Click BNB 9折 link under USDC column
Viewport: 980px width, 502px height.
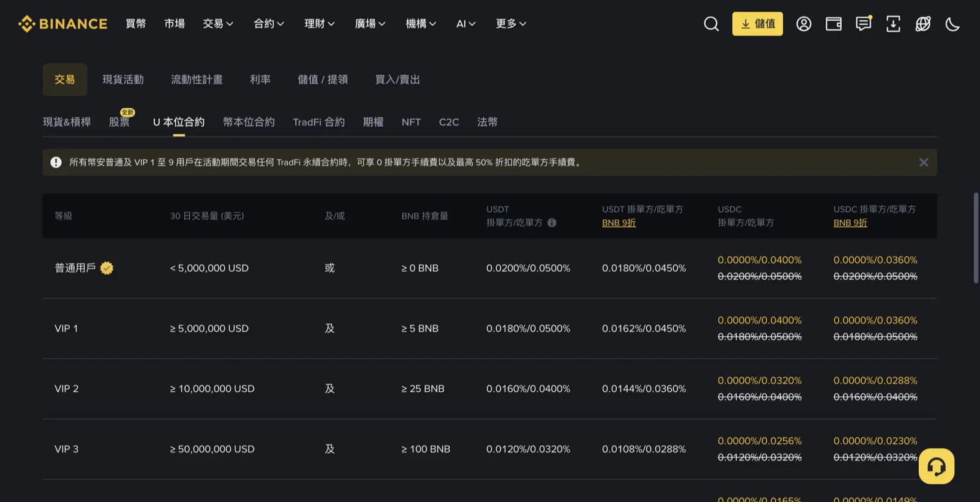click(x=850, y=223)
